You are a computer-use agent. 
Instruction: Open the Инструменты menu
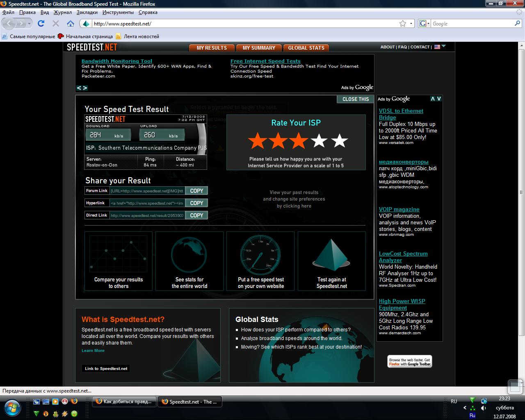(x=118, y=12)
